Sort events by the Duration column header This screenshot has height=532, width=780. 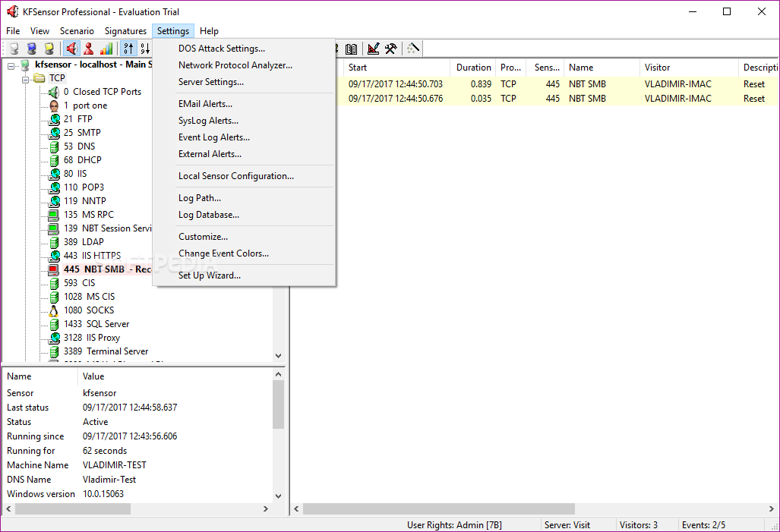[474, 68]
